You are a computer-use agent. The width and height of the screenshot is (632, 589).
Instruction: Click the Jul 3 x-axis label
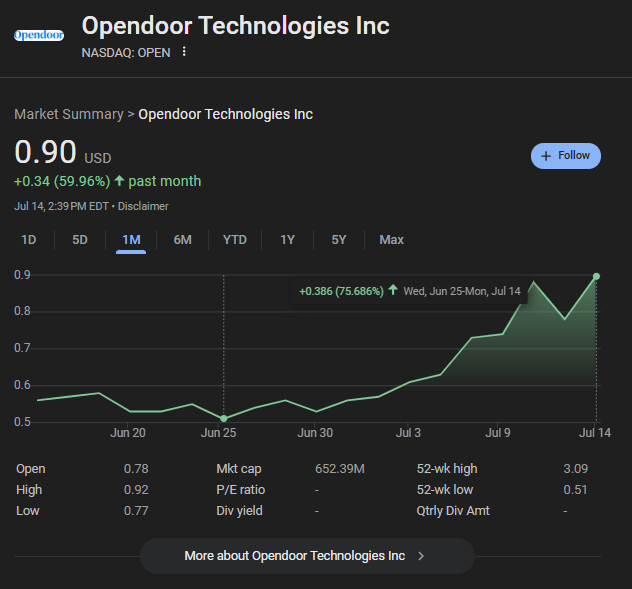coord(408,433)
